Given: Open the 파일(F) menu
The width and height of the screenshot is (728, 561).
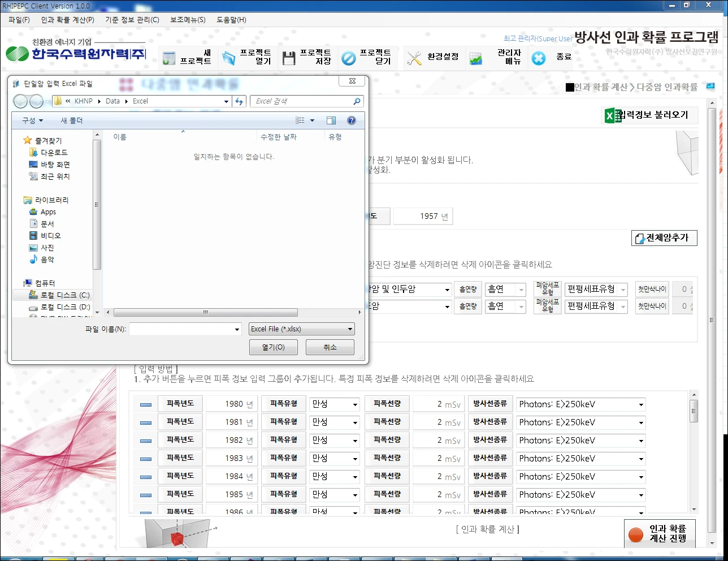Looking at the screenshot, I should tap(19, 20).
